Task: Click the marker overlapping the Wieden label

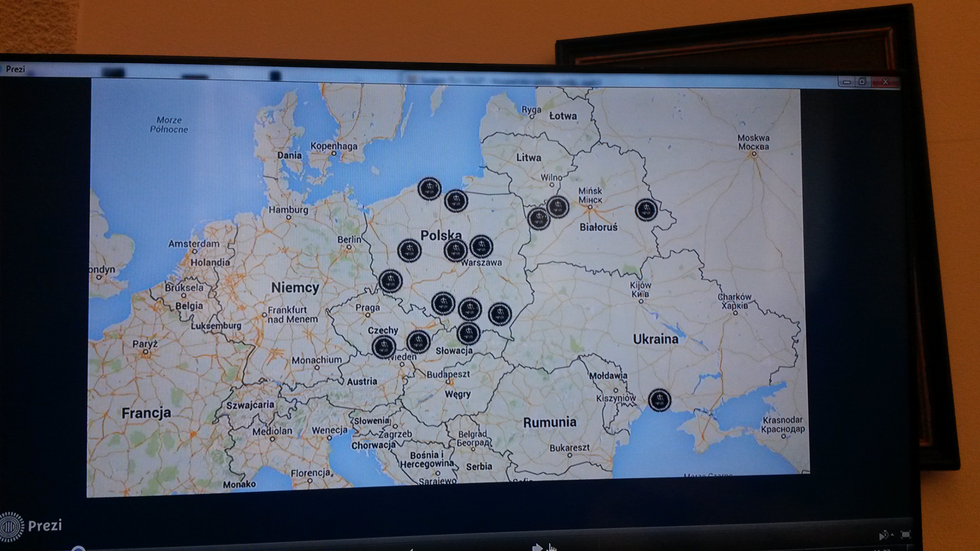Action: pos(383,347)
